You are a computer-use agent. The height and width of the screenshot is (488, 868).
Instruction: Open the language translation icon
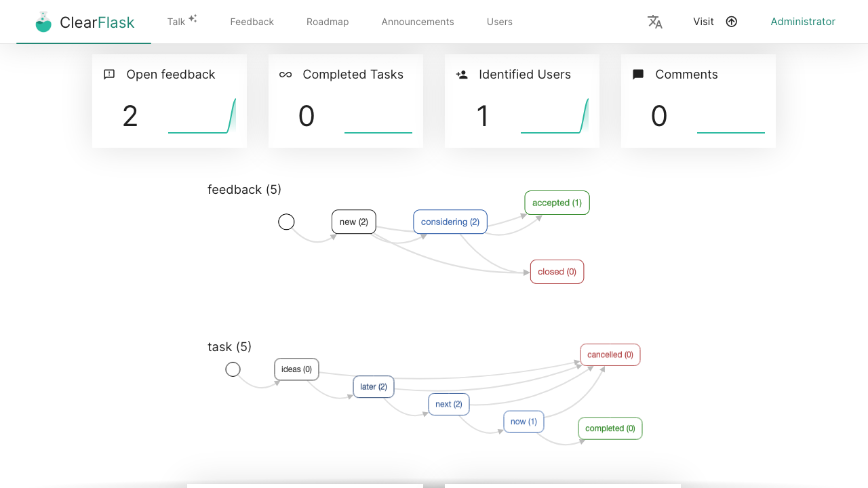(655, 22)
